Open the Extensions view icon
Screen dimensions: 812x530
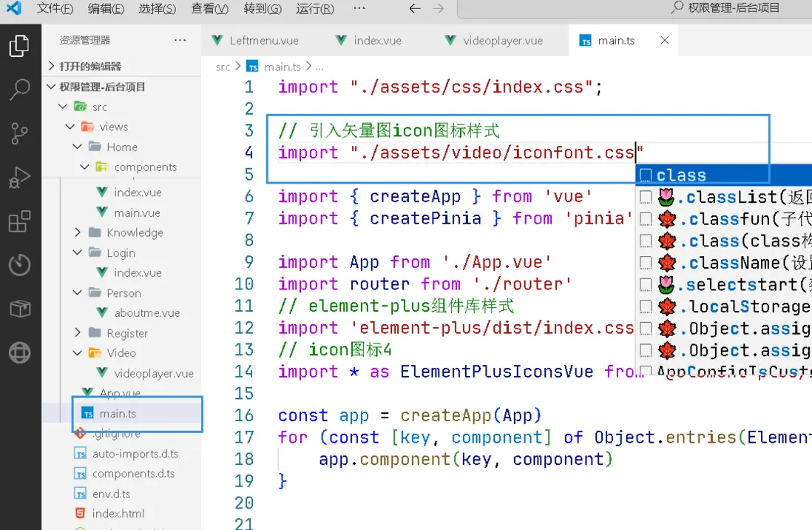click(x=19, y=221)
